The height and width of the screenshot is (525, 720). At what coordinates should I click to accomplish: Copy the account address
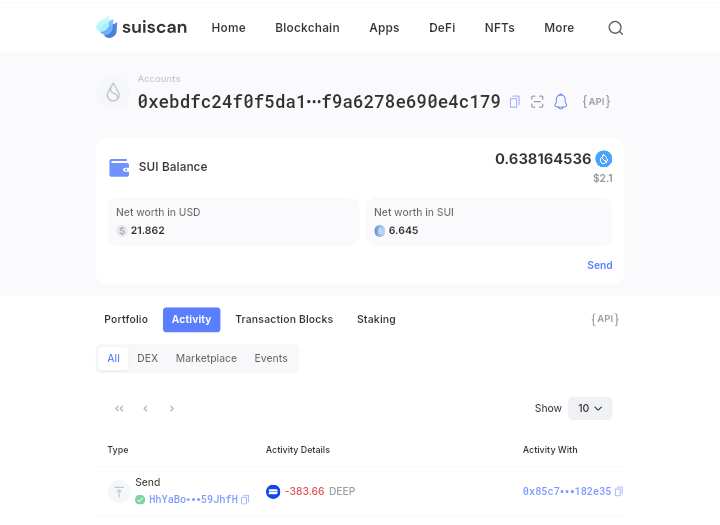(515, 102)
